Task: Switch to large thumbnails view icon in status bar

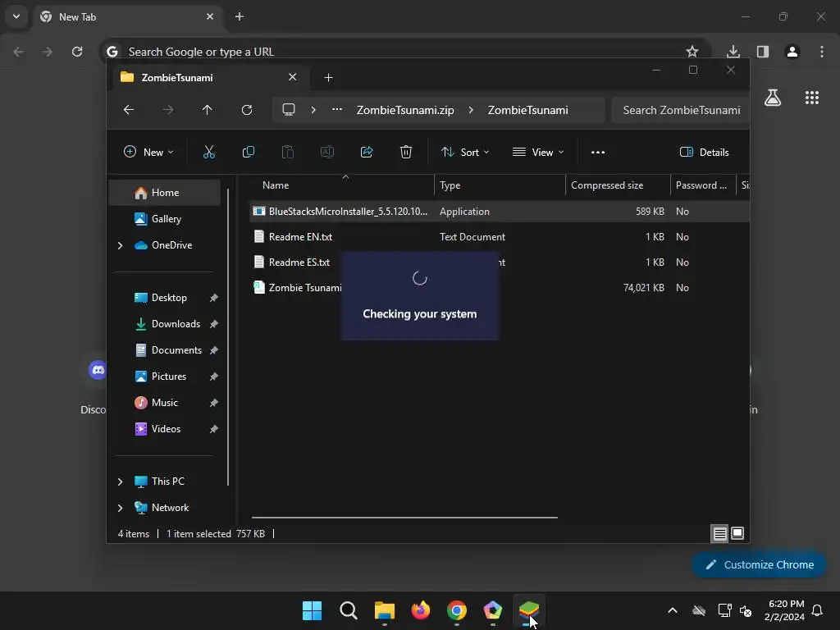Action: (x=737, y=533)
